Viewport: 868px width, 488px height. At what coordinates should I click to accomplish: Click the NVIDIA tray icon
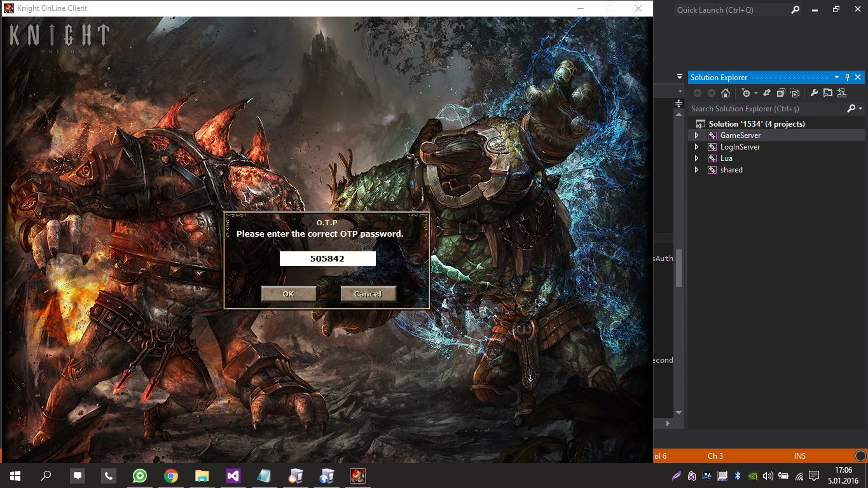tap(753, 475)
